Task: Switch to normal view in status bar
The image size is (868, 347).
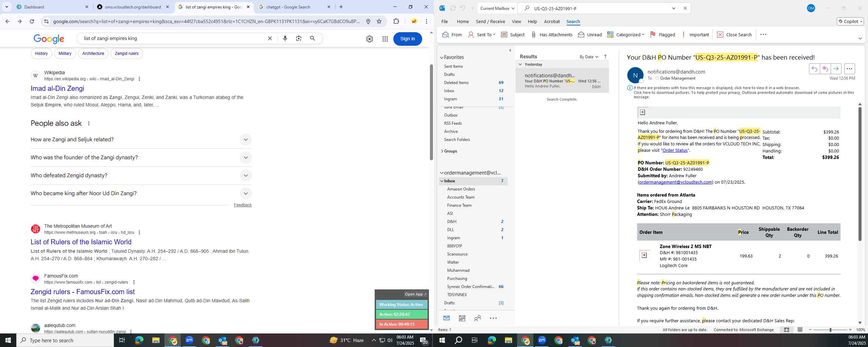Action: coord(786,330)
